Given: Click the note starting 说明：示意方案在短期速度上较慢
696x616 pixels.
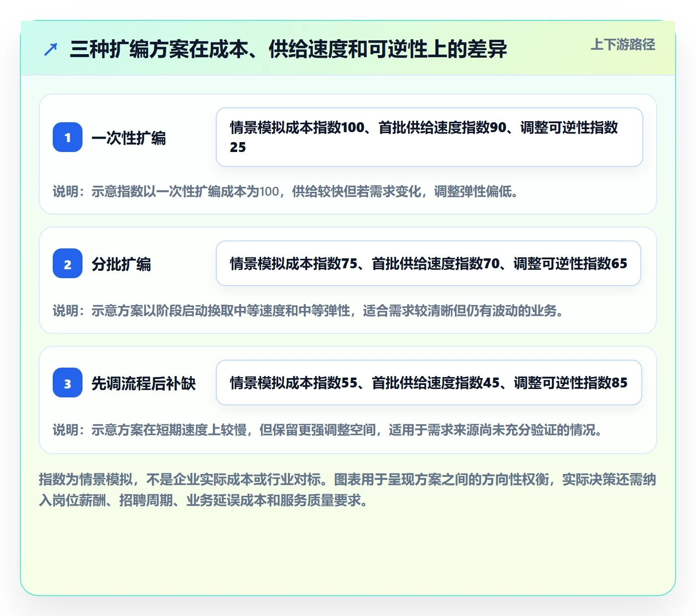Looking at the screenshot, I should (x=328, y=430).
